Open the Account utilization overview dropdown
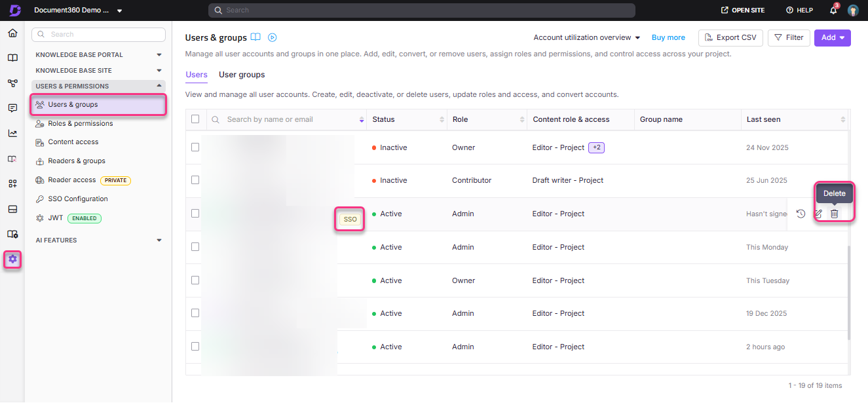 585,37
